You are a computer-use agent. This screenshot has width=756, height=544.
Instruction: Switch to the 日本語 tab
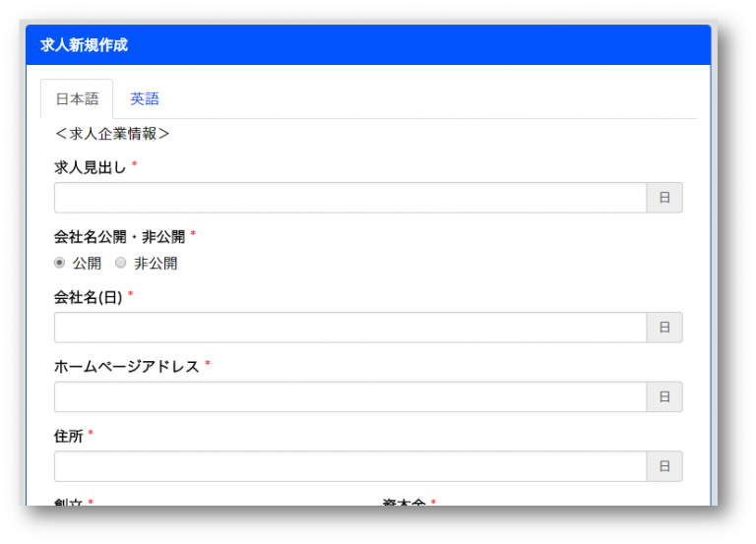pos(77,99)
